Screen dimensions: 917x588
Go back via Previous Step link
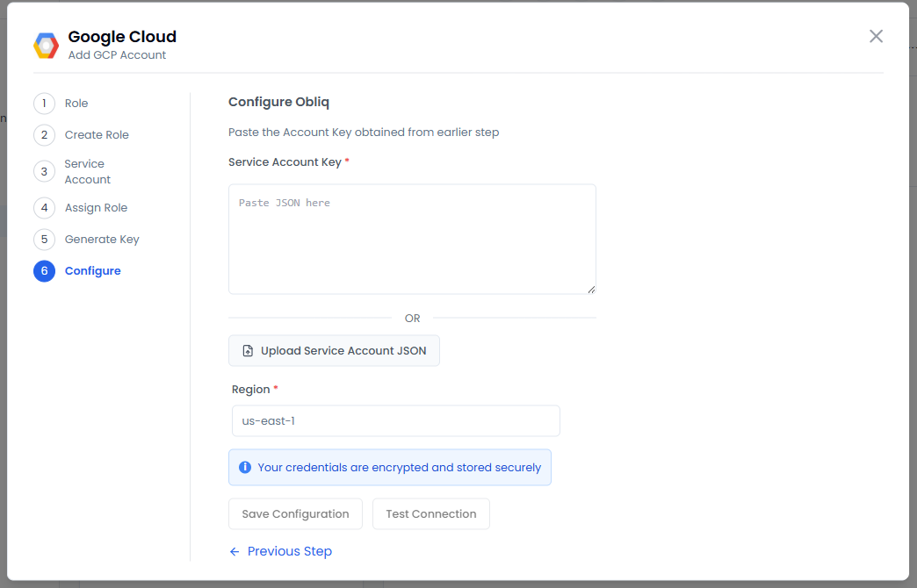point(281,551)
